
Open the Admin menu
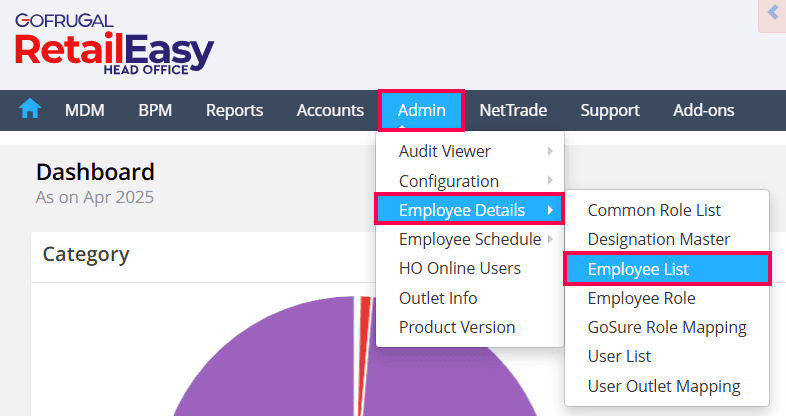click(x=421, y=110)
